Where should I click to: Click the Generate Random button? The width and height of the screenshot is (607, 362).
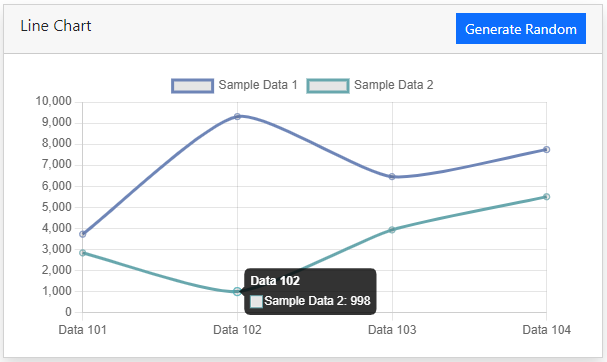[x=521, y=29]
